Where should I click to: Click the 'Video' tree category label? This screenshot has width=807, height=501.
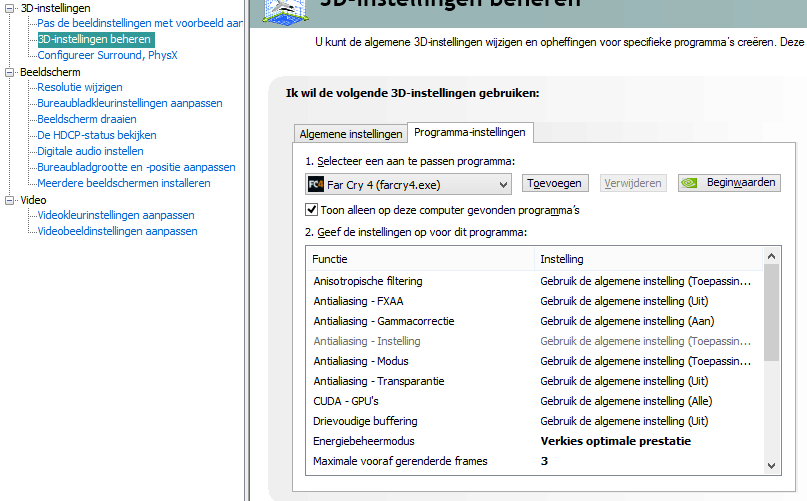pyautogui.click(x=33, y=200)
